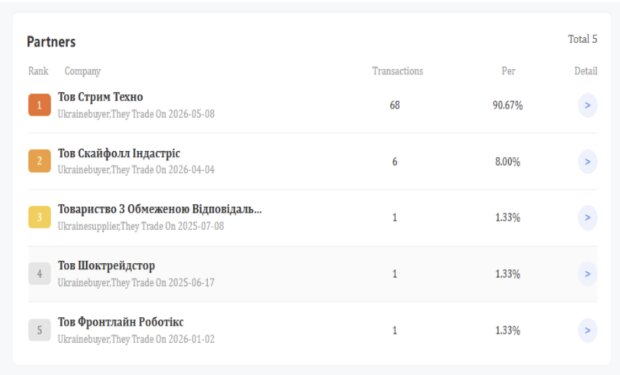Click the yellow rank 3 badge
Viewport: 620px width, 375px height.
click(40, 217)
